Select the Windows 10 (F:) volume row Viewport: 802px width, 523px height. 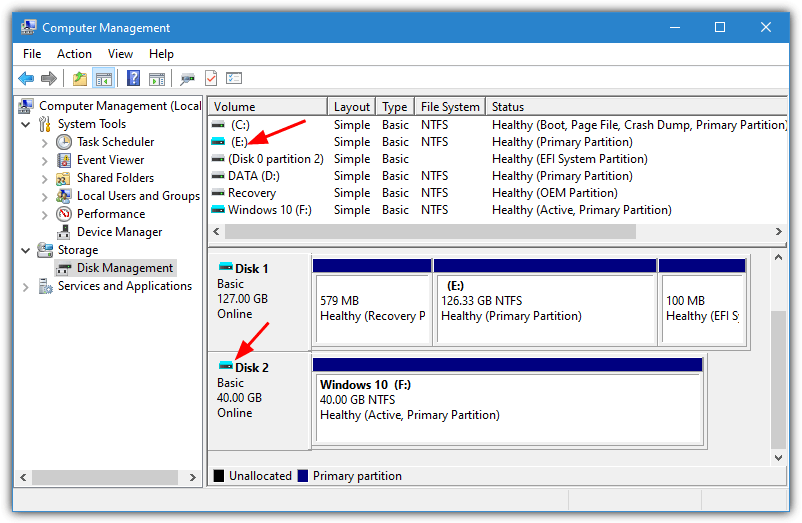coord(498,210)
